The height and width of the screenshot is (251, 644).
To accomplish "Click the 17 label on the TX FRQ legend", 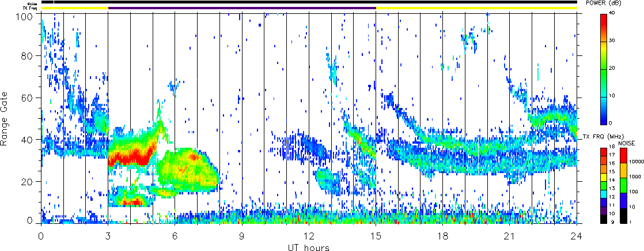I will 611,155.
